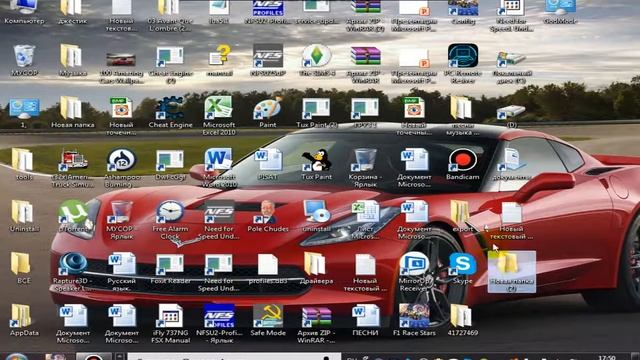Image resolution: width=640 pixels, height=360 pixels.
Task: Launch the Foxit Reader shortcut
Action: 170,268
